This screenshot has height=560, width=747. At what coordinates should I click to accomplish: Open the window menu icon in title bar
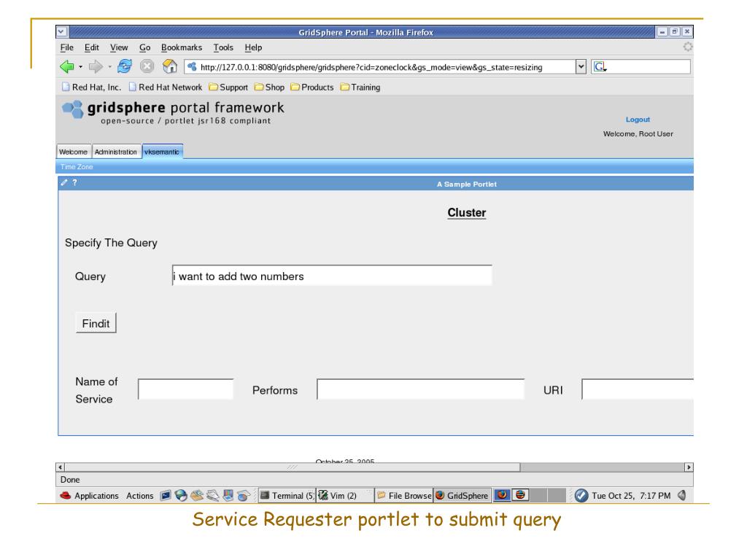pos(61,32)
